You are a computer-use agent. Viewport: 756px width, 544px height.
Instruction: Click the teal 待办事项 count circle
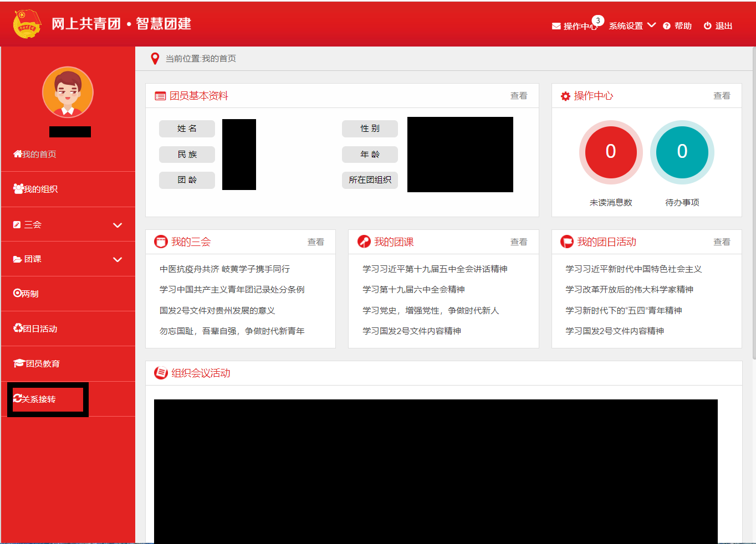pos(682,152)
